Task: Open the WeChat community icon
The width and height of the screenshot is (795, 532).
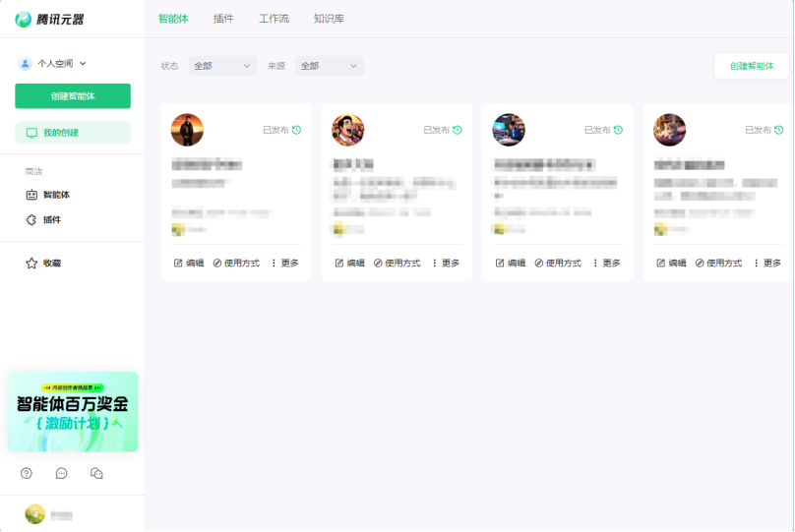Action: (96, 473)
